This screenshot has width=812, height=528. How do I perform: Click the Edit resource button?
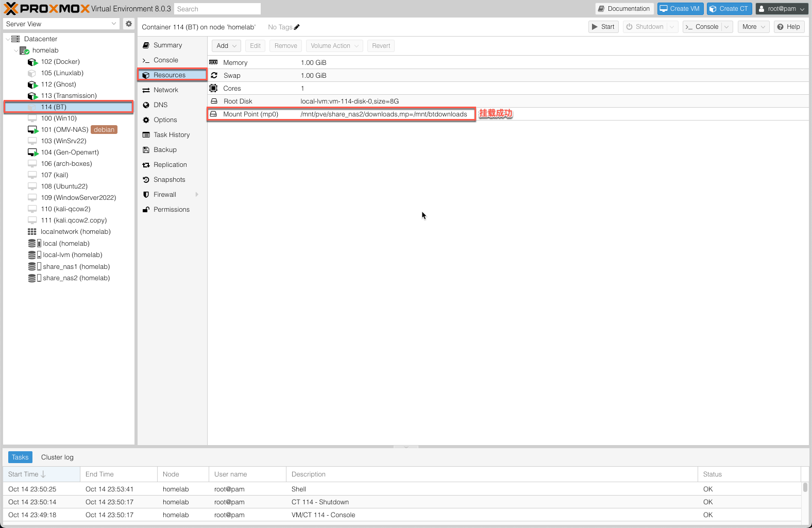pyautogui.click(x=256, y=46)
